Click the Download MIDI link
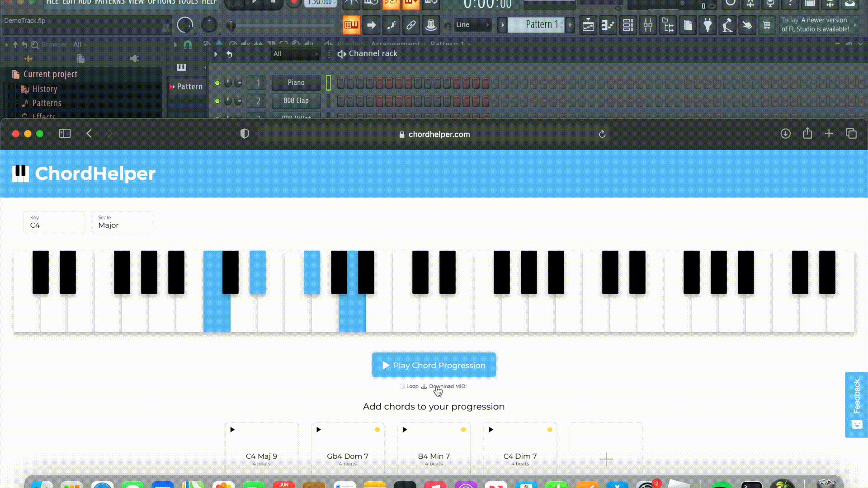This screenshot has height=488, width=868. click(444, 386)
